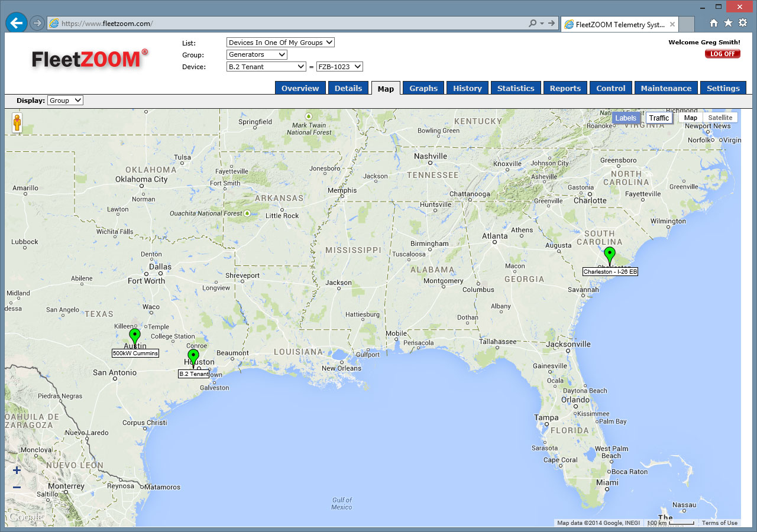The image size is (757, 532).
Task: Click the 'San Antonio' city label
Action: 115,372
